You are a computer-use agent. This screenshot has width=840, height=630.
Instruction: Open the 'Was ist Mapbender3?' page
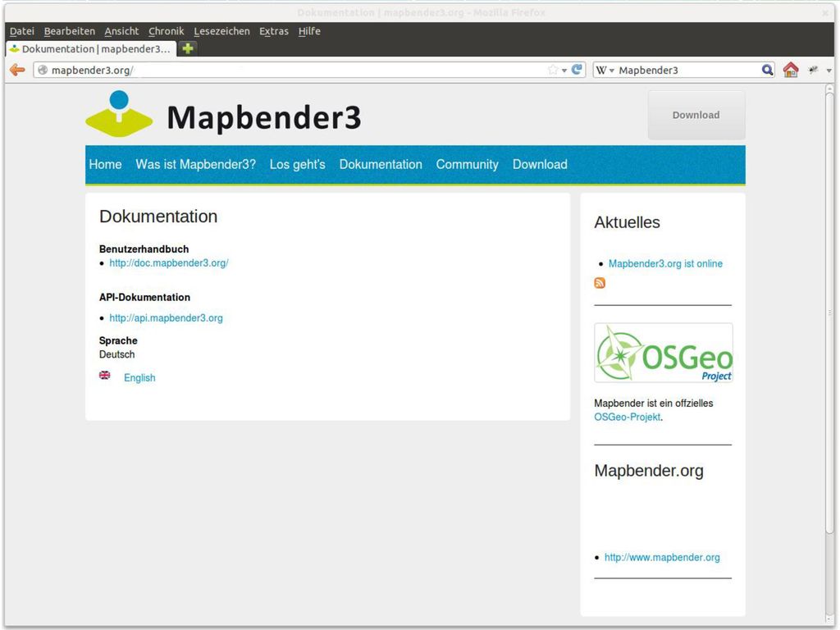[195, 164]
